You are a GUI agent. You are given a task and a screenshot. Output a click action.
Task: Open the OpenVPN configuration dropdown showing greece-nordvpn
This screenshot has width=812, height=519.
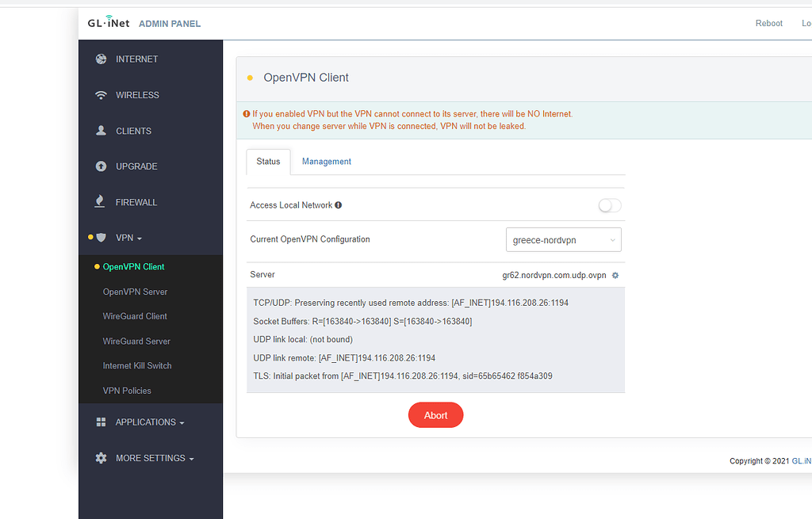[x=563, y=239]
